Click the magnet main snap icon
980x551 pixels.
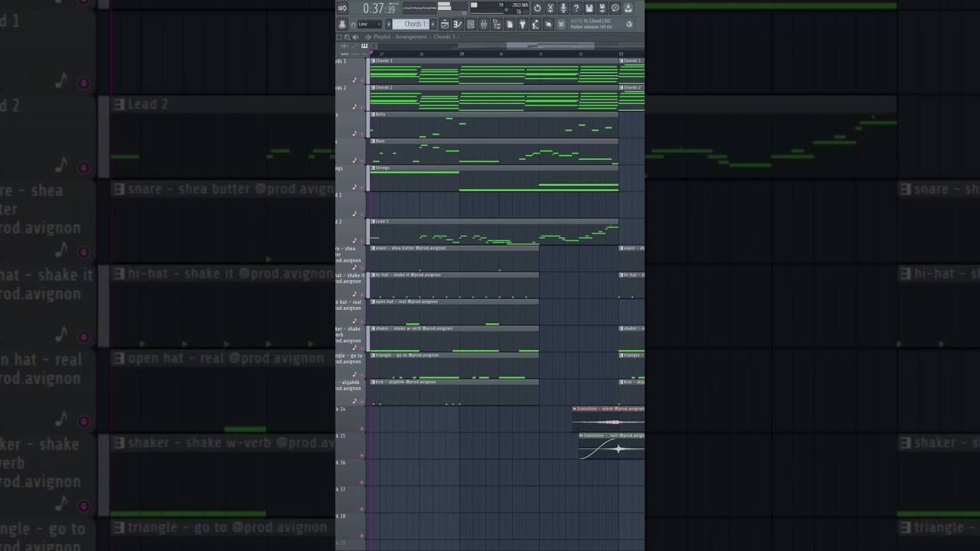[353, 24]
